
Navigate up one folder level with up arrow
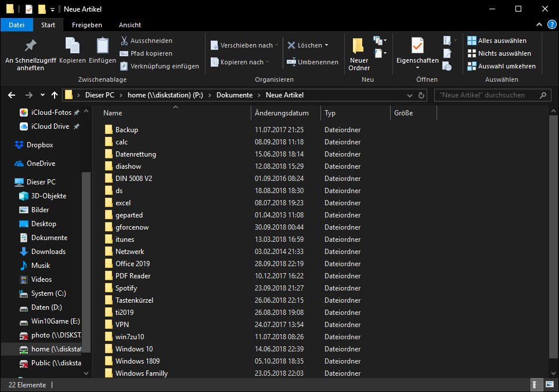tap(55, 95)
